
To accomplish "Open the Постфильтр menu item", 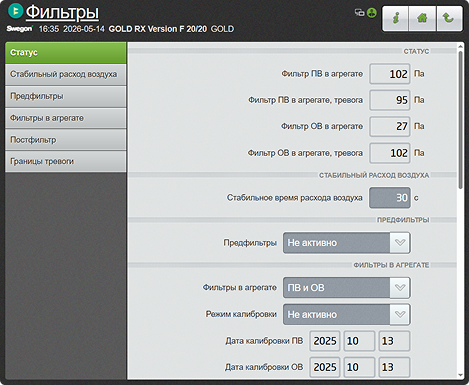I will pyautogui.click(x=66, y=140).
